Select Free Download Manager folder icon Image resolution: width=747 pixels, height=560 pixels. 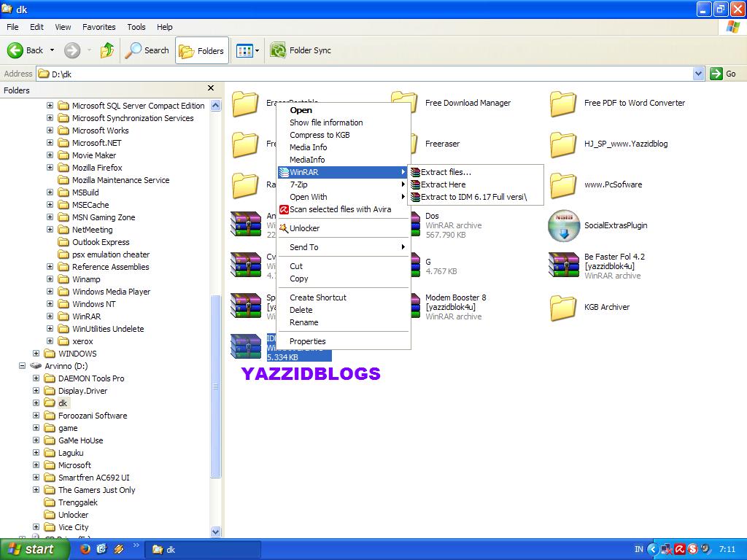pos(405,104)
